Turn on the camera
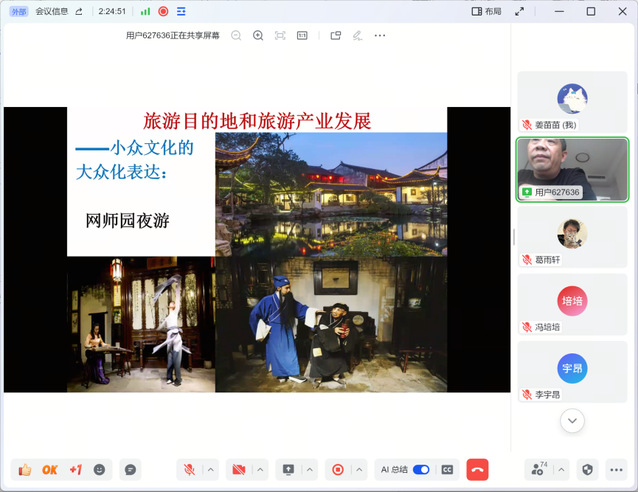 [x=239, y=469]
